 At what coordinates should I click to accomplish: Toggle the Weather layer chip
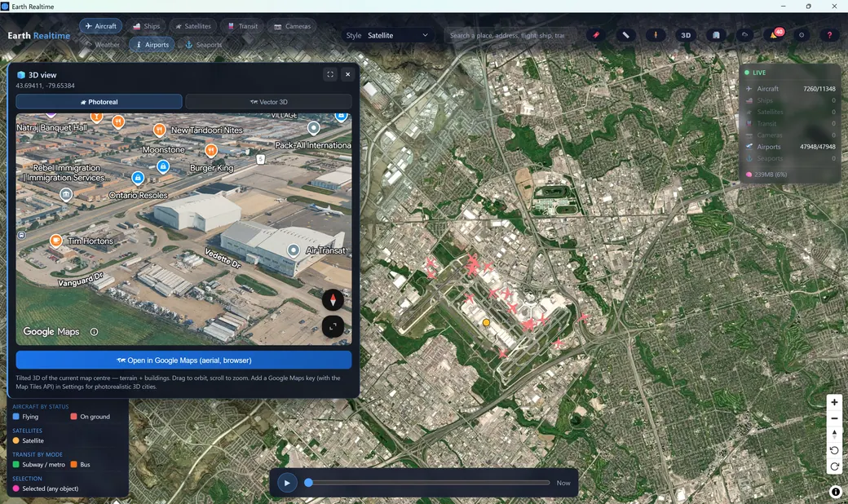tap(102, 45)
